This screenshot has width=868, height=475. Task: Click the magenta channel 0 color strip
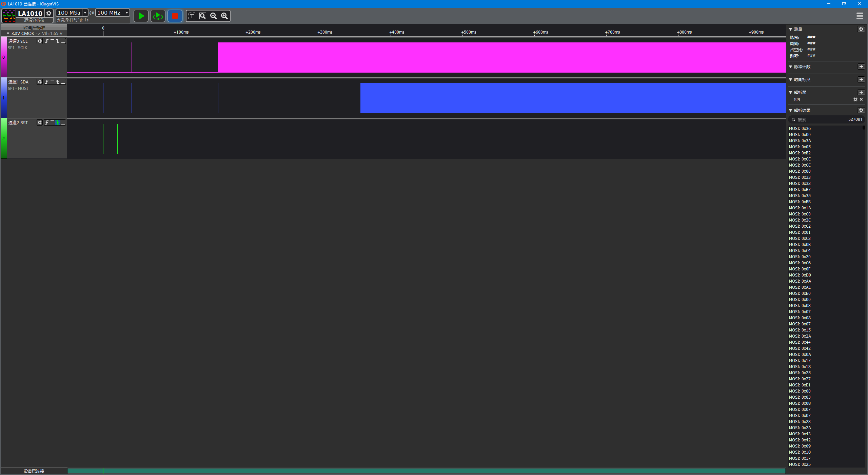(4, 57)
